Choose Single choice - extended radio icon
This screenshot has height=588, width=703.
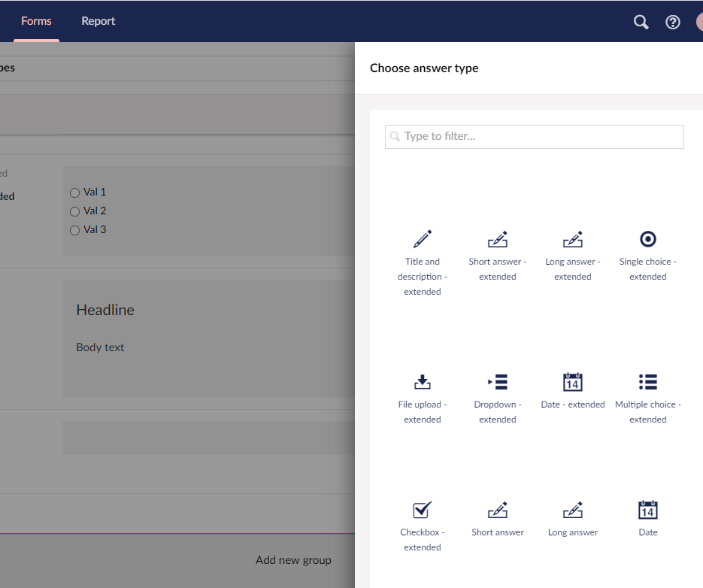pyautogui.click(x=648, y=239)
